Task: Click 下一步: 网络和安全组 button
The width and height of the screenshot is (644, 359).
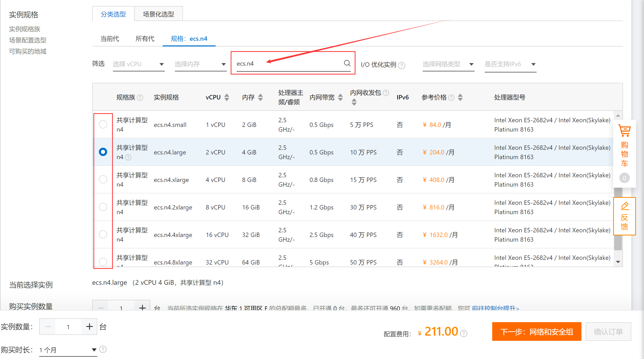Action: click(537, 331)
